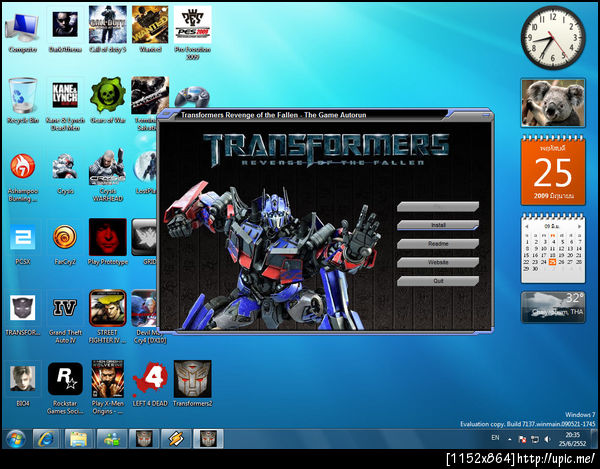The width and height of the screenshot is (600, 469).
Task: Select Kane & Lynch Dead Men icon
Action: [x=65, y=104]
